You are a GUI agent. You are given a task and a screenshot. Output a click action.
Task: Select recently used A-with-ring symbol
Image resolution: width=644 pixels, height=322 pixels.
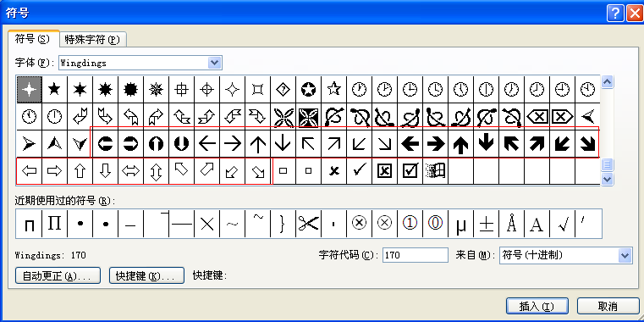click(512, 224)
